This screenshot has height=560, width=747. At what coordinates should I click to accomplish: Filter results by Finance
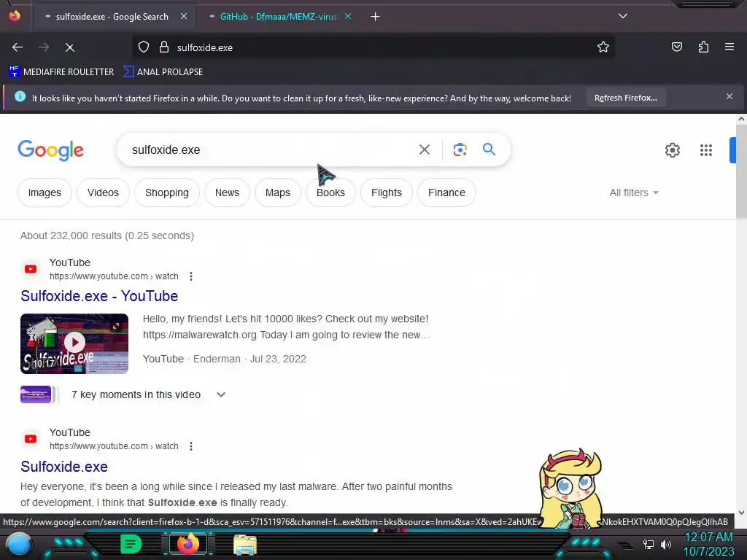pos(446,192)
